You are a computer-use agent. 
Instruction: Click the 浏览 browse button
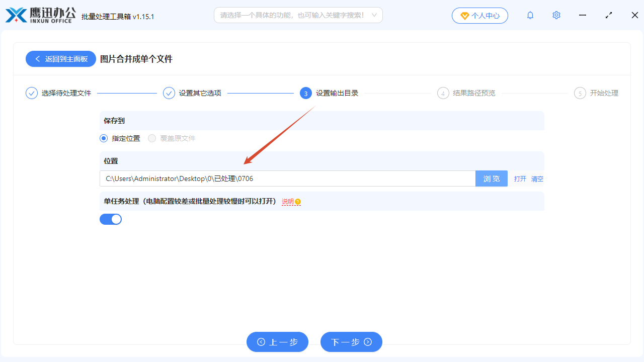point(492,178)
